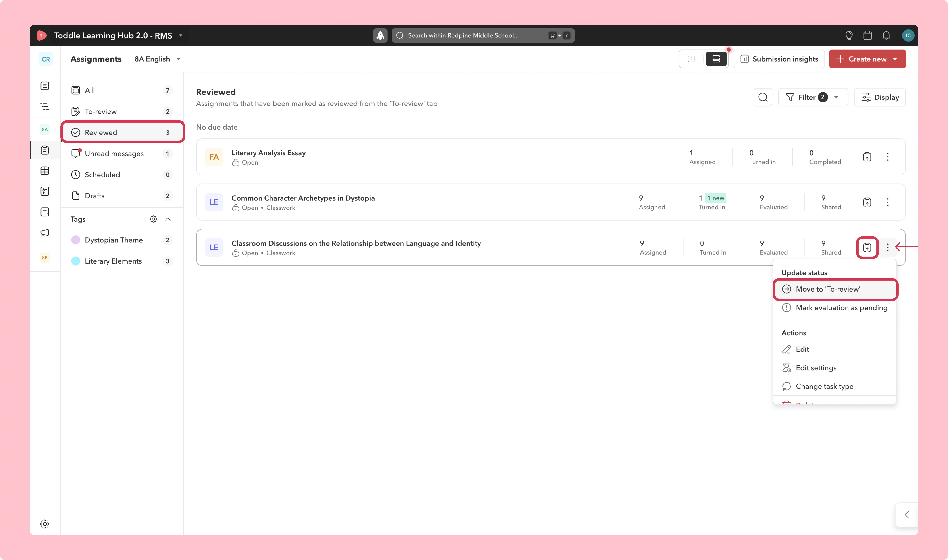Open the Filter dropdown

(x=813, y=97)
